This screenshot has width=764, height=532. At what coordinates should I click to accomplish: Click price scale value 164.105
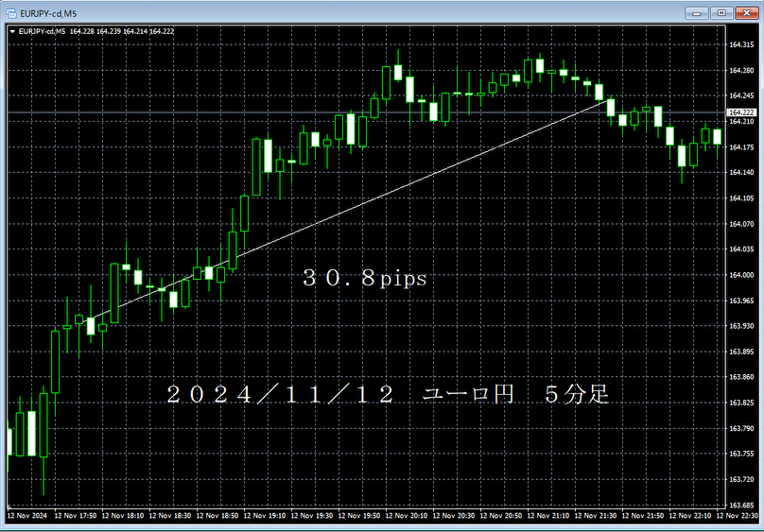point(741,198)
